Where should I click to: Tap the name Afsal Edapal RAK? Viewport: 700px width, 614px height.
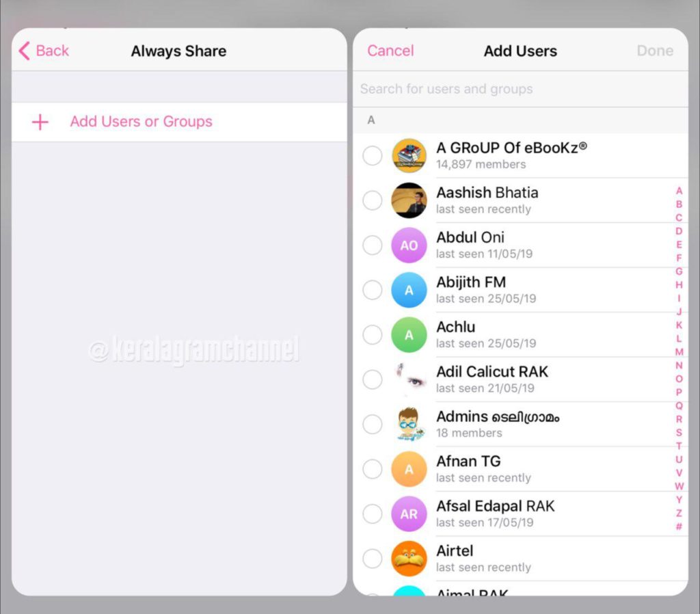[x=495, y=506]
